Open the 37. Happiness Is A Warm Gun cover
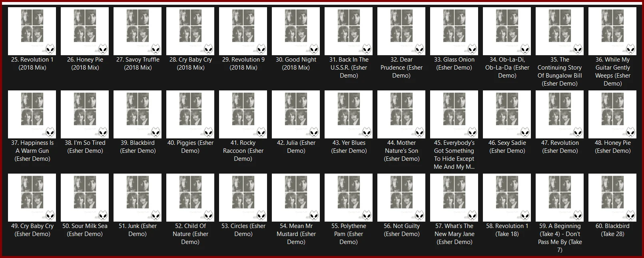This screenshot has width=644, height=258. [32, 114]
